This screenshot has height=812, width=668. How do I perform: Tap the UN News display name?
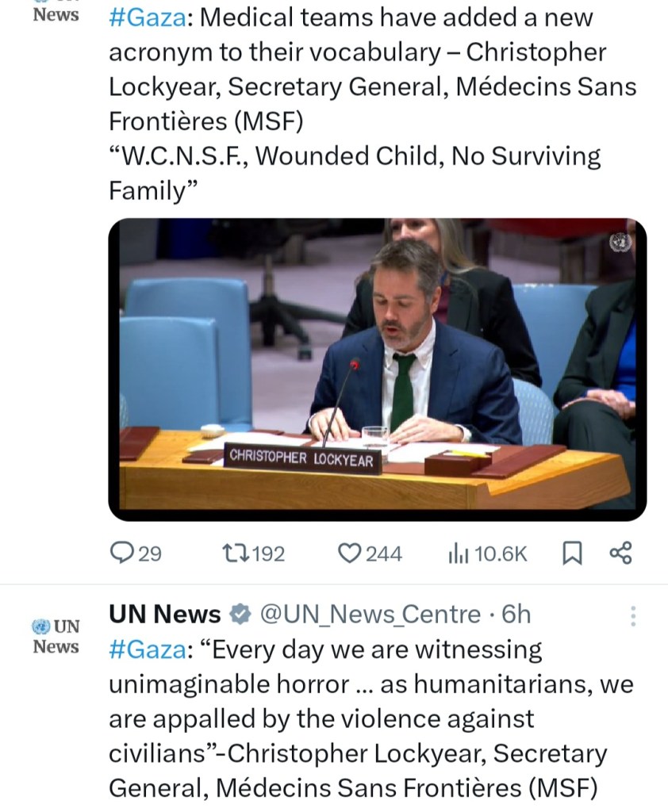coord(164,615)
